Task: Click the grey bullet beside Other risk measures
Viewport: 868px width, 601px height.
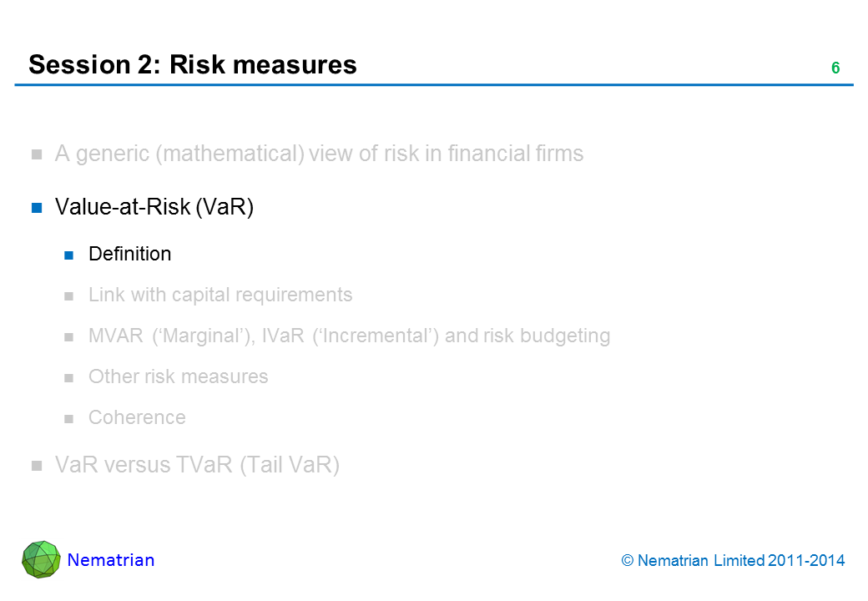Action: pos(70,377)
